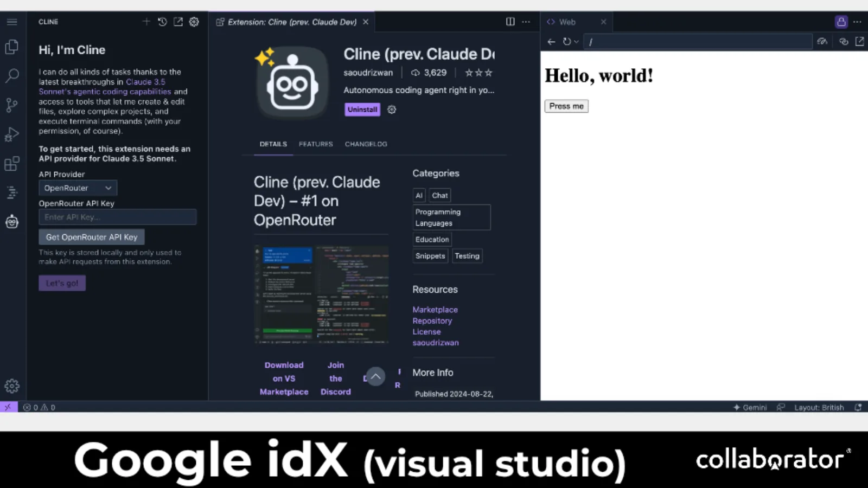
Task: Toggle device emulation in Web preview
Action: pyautogui.click(x=822, y=42)
